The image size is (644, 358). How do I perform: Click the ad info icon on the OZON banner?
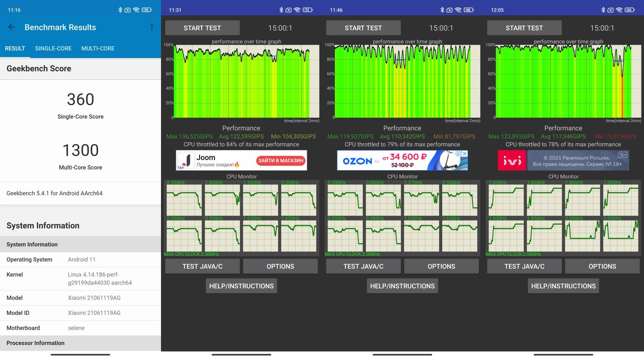(458, 154)
